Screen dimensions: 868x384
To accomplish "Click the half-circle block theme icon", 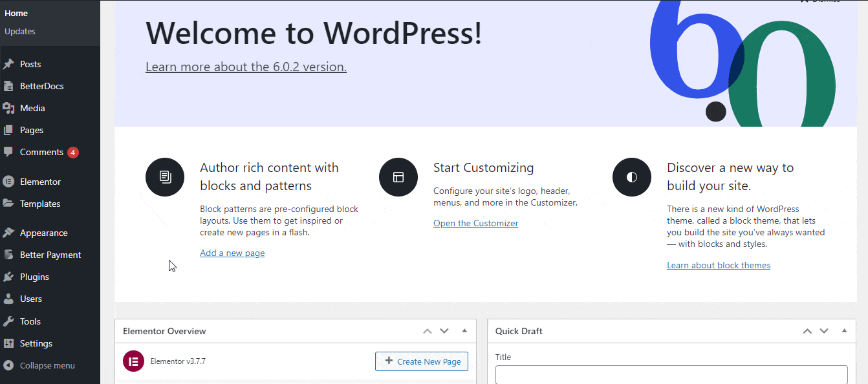I will point(632,177).
